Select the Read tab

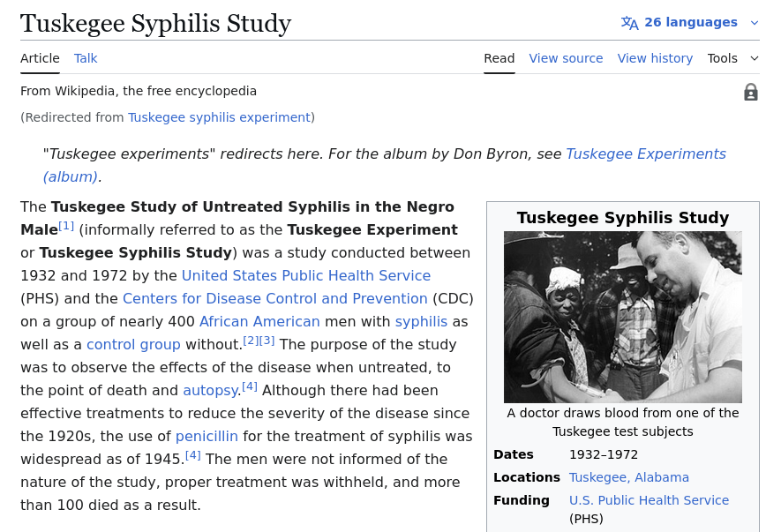tap(499, 58)
